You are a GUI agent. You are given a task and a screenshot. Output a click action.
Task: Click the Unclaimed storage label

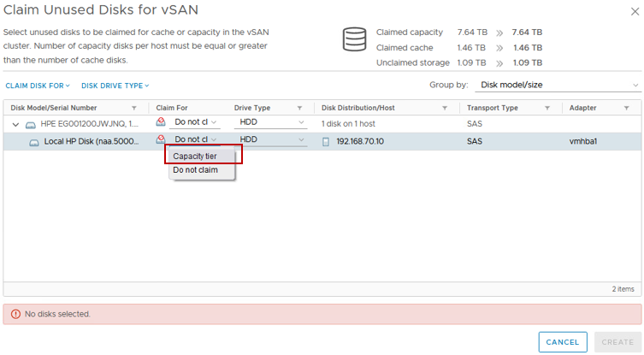(x=413, y=62)
